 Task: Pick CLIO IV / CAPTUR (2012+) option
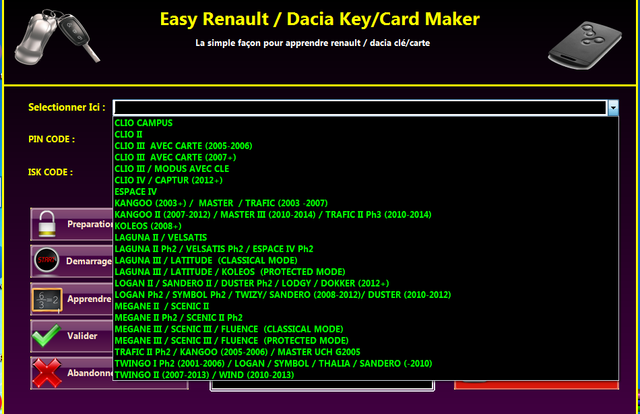click(x=170, y=179)
